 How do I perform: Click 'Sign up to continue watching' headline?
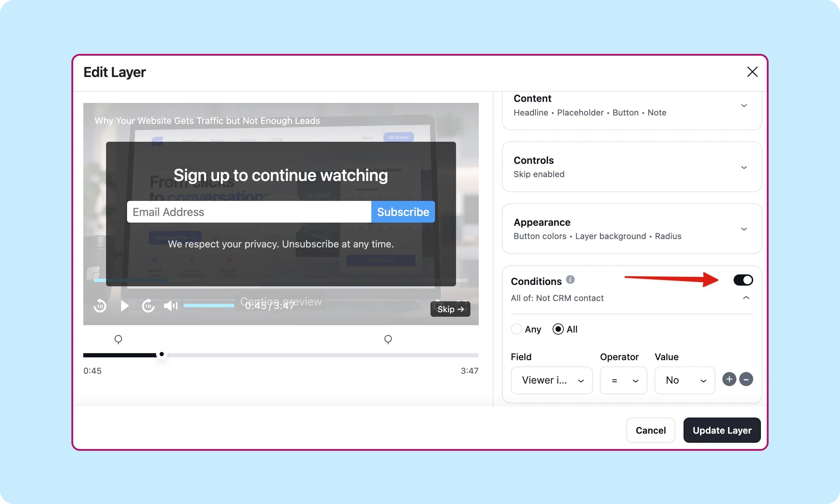281,175
